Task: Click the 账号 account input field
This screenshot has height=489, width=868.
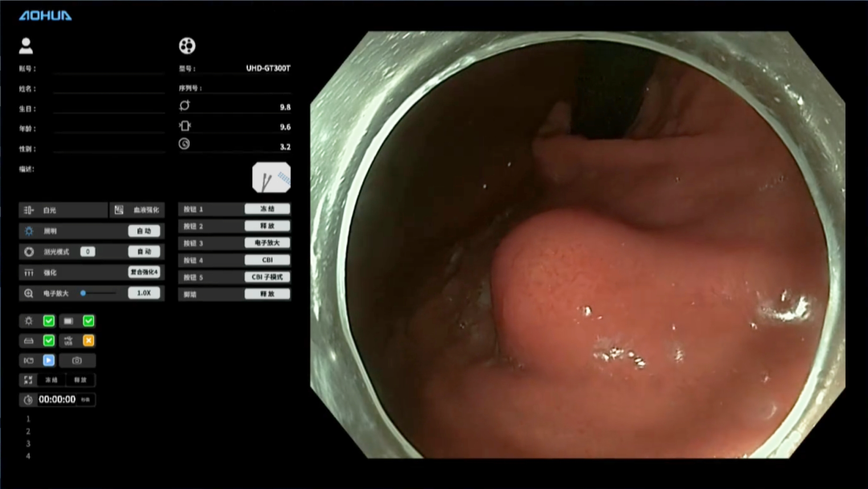Action: coord(109,69)
